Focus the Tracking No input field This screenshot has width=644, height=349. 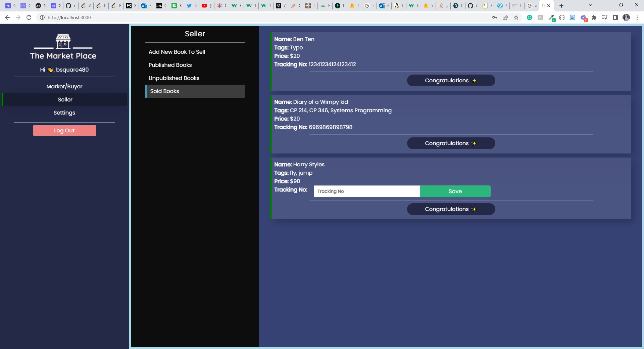(367, 191)
